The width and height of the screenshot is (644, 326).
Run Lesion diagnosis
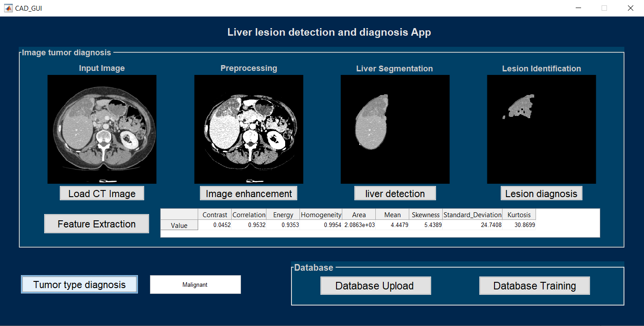(541, 193)
